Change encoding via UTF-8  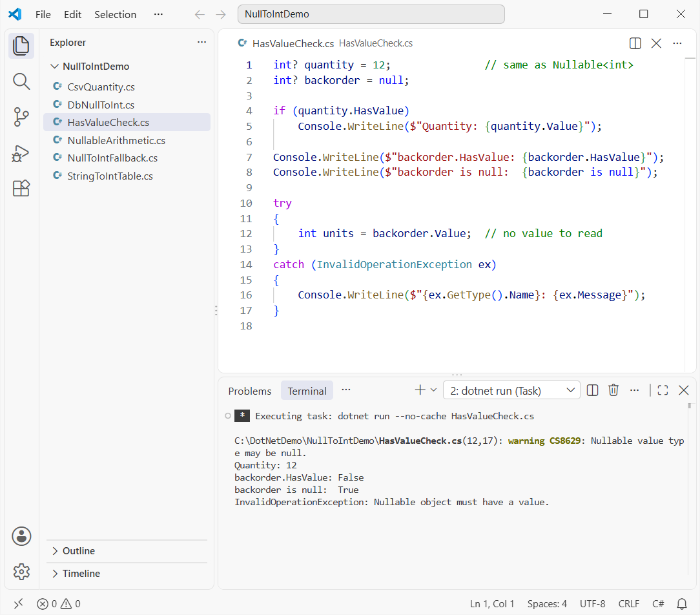pos(592,604)
